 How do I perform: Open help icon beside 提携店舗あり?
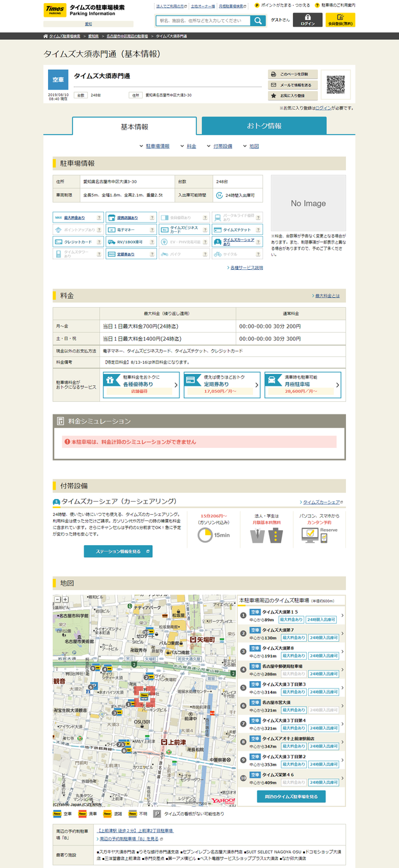click(x=153, y=217)
